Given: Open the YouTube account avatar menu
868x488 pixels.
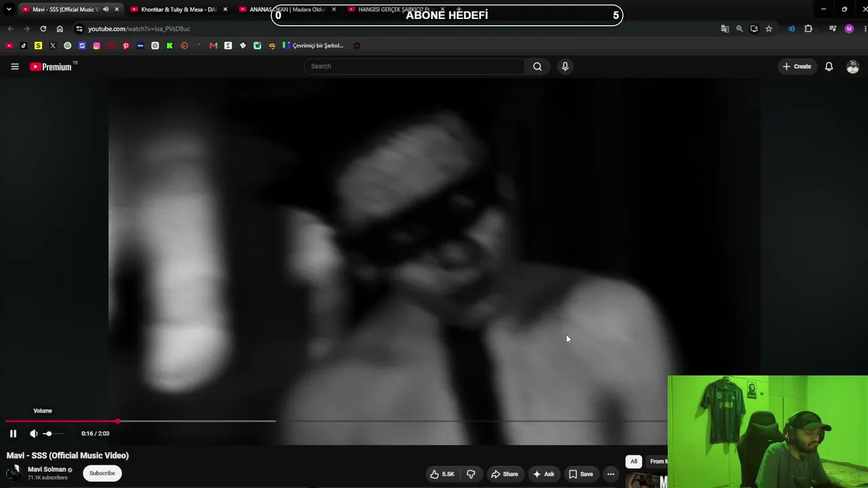Looking at the screenshot, I should coord(852,66).
